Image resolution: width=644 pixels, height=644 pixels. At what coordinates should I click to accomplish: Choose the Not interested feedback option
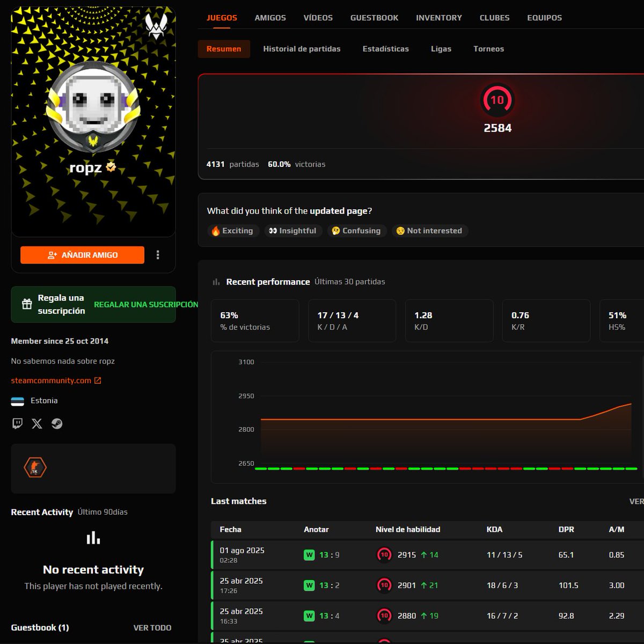click(430, 231)
